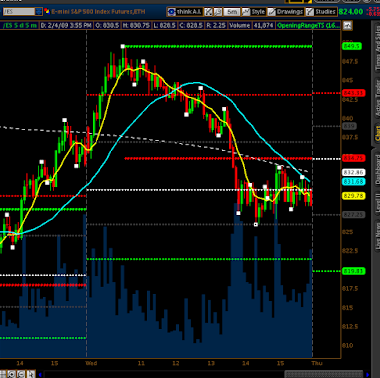
Task: Open the Studies menu
Action: (321, 12)
